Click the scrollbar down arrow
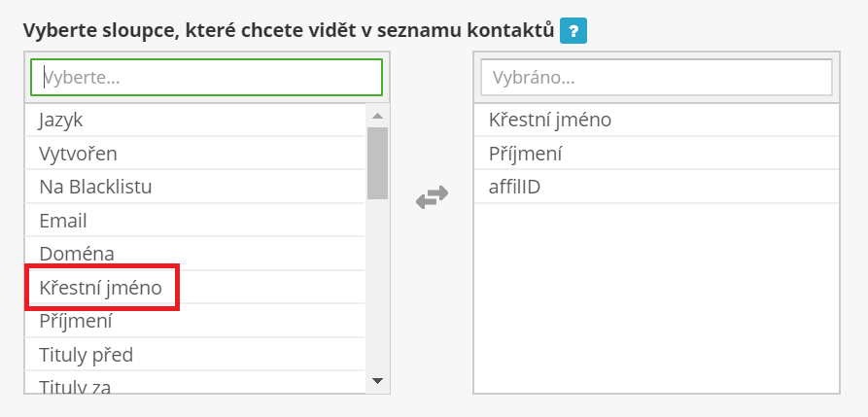This screenshot has width=868, height=417. click(378, 380)
